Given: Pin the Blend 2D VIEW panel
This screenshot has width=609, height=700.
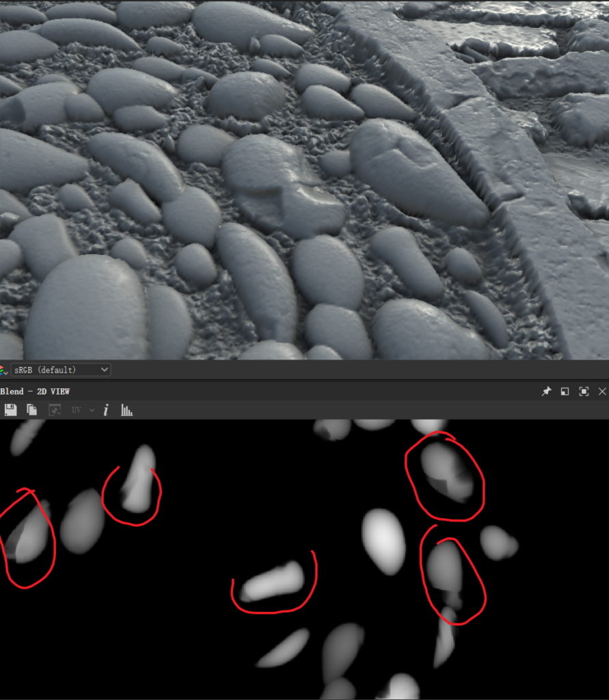Looking at the screenshot, I should [546, 392].
